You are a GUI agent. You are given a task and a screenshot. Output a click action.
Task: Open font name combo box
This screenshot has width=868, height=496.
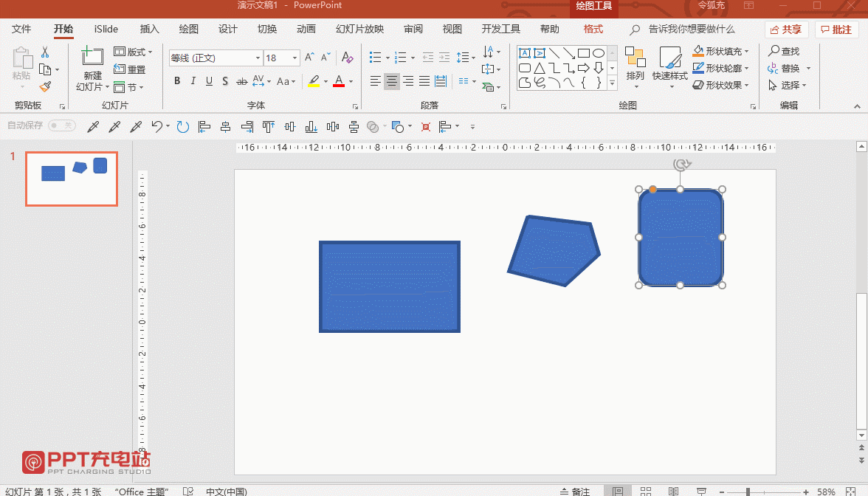[x=216, y=58]
